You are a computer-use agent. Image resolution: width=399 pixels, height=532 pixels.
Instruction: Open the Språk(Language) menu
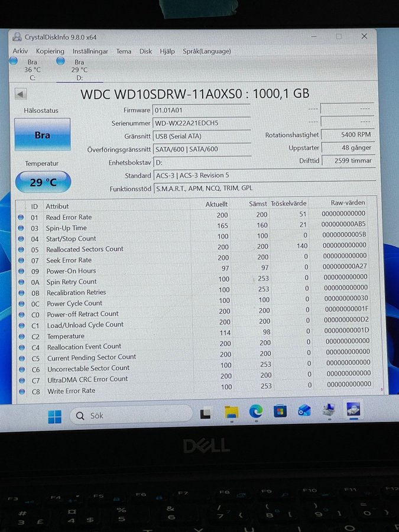coord(206,51)
